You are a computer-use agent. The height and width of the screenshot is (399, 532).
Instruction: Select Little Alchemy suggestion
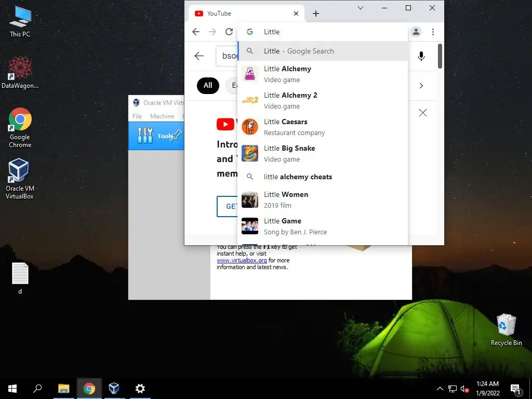coord(323,74)
